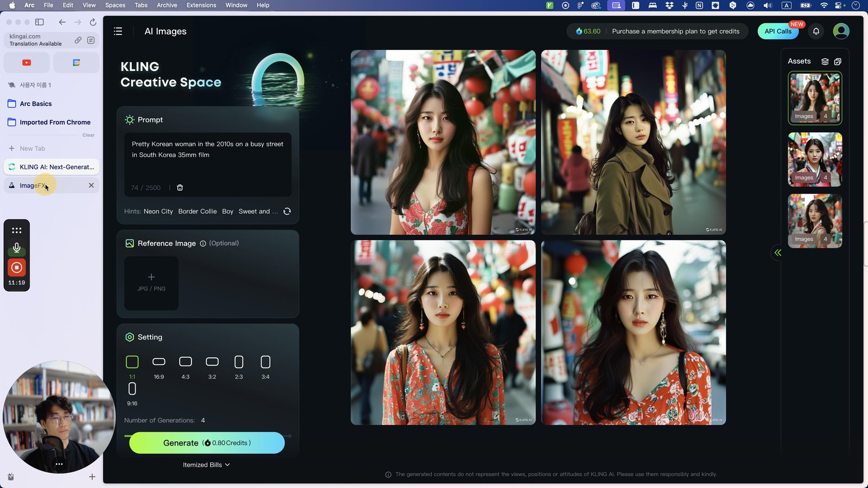Stop the screen recording
Viewport: 868px width, 488px height.
(x=17, y=267)
